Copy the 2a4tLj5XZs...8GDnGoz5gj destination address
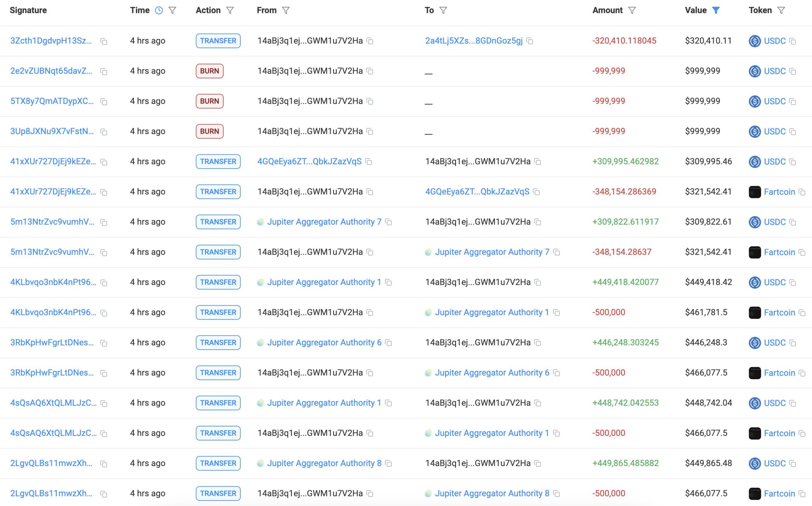Image resolution: width=812 pixels, height=506 pixels. pyautogui.click(x=530, y=41)
